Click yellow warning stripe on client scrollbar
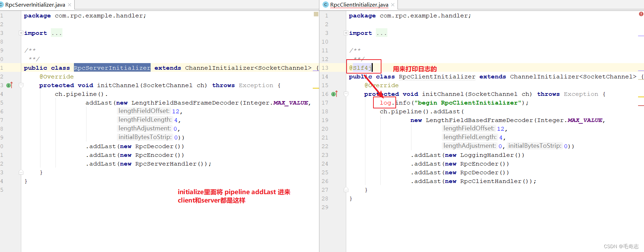644x252 pixels. (641, 97)
